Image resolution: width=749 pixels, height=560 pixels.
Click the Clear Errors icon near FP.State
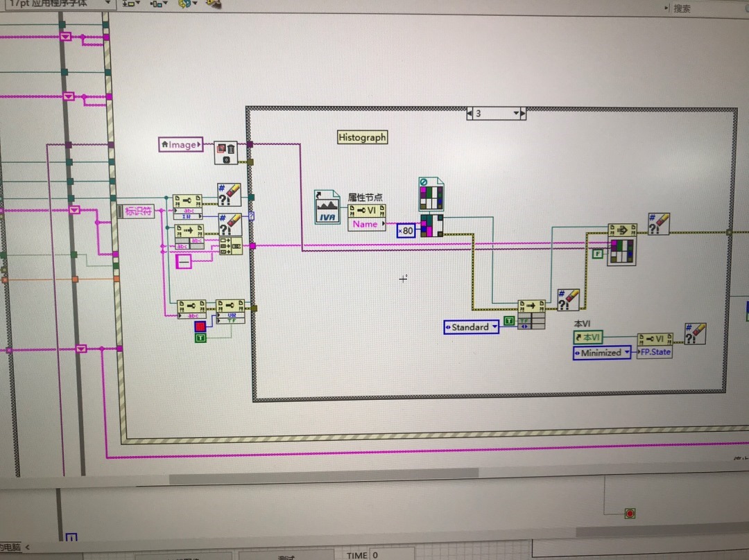point(695,333)
